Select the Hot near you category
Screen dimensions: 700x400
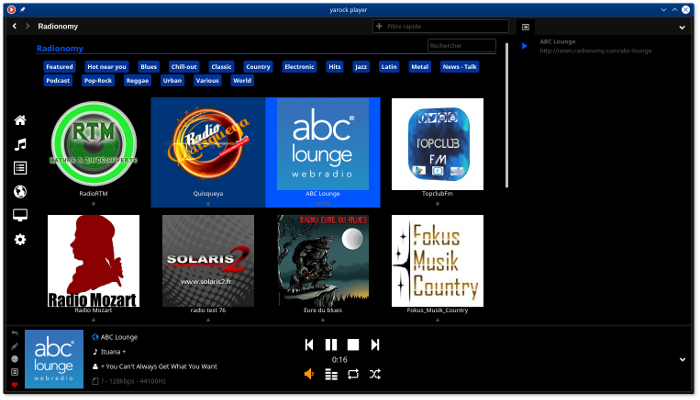pyautogui.click(x=107, y=67)
